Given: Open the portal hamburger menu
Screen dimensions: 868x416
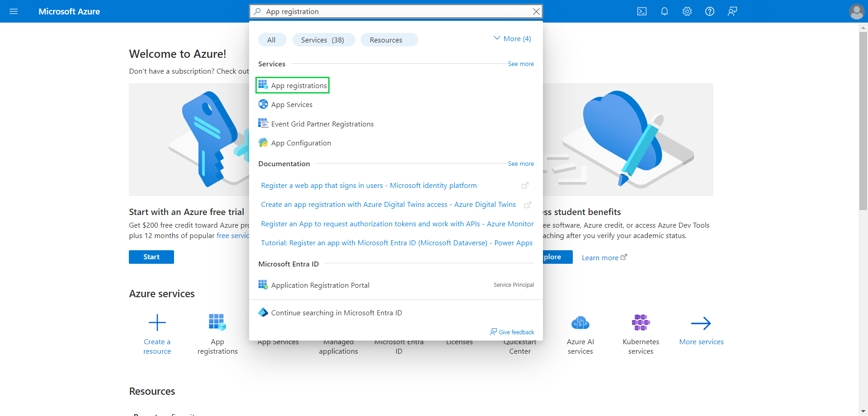Looking at the screenshot, I should tap(14, 11).
